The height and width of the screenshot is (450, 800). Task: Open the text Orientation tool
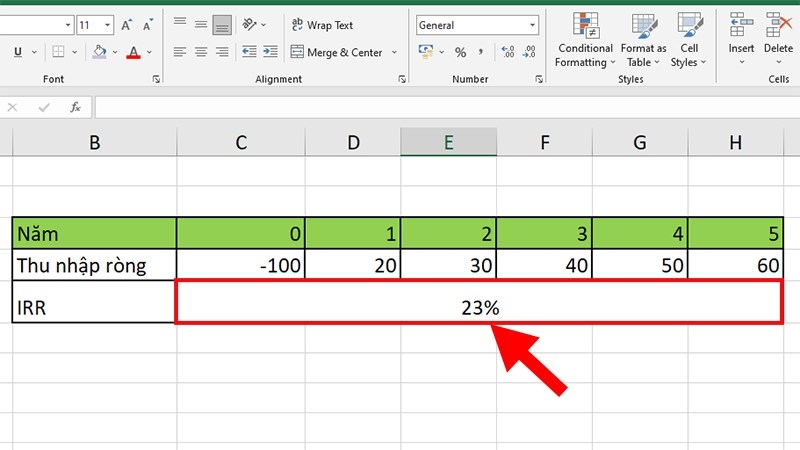(249, 24)
